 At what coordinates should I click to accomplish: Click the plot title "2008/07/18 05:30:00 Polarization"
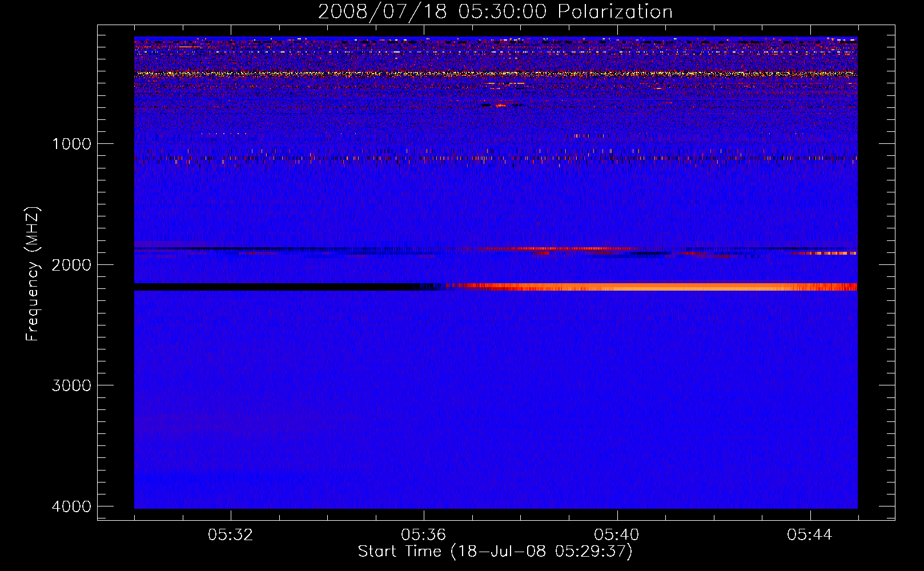tap(495, 12)
